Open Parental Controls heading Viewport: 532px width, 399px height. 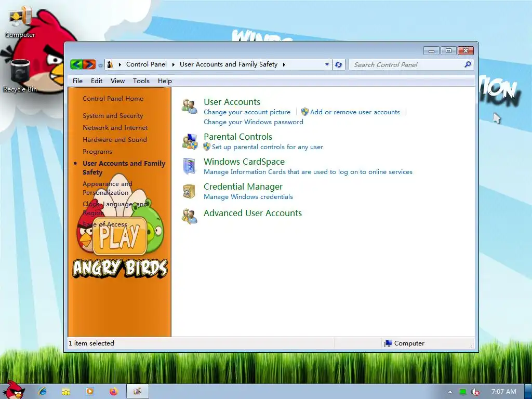(238, 137)
